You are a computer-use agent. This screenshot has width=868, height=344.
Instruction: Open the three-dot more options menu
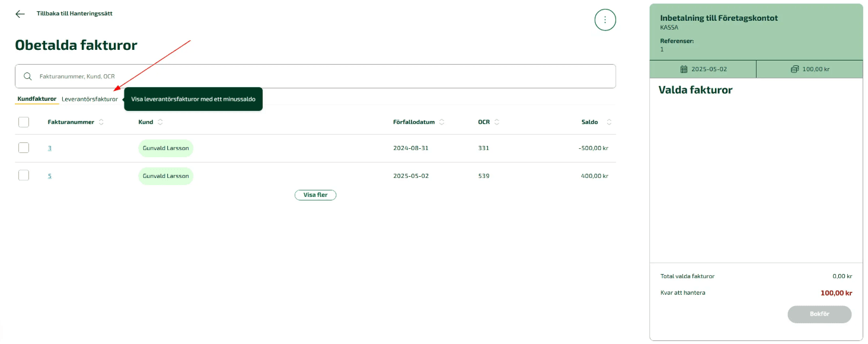(x=605, y=20)
